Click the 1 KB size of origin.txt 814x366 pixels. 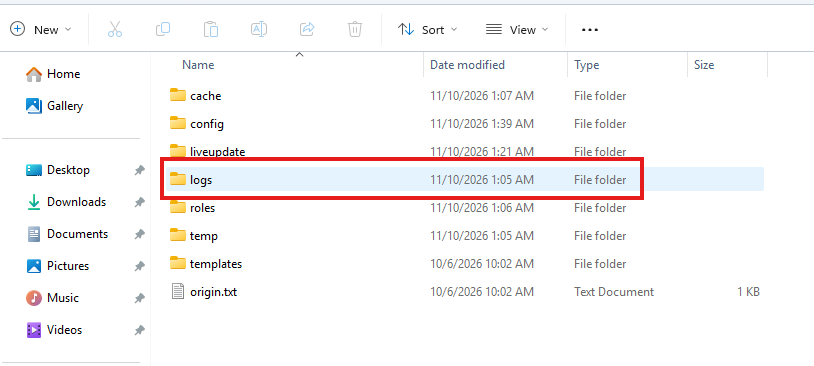coord(748,292)
